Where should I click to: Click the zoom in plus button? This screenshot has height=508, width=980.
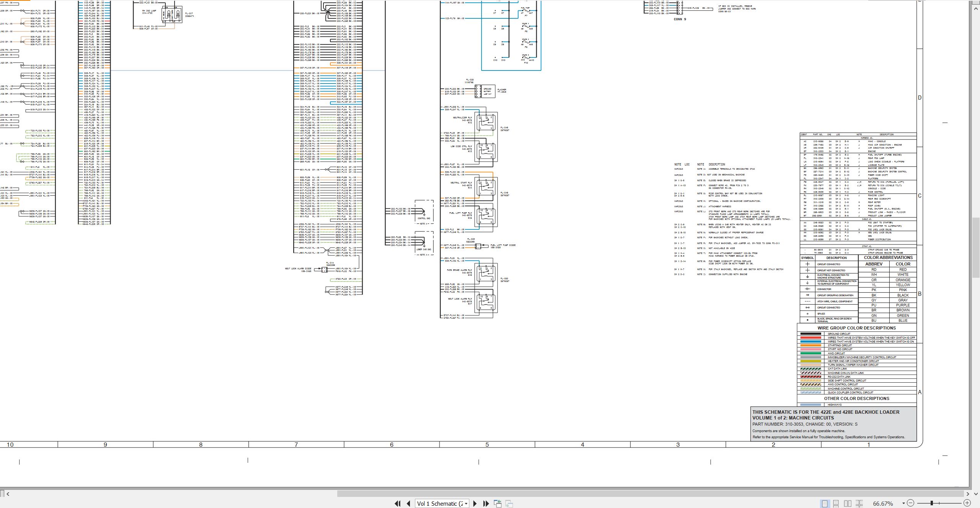[x=967, y=503]
